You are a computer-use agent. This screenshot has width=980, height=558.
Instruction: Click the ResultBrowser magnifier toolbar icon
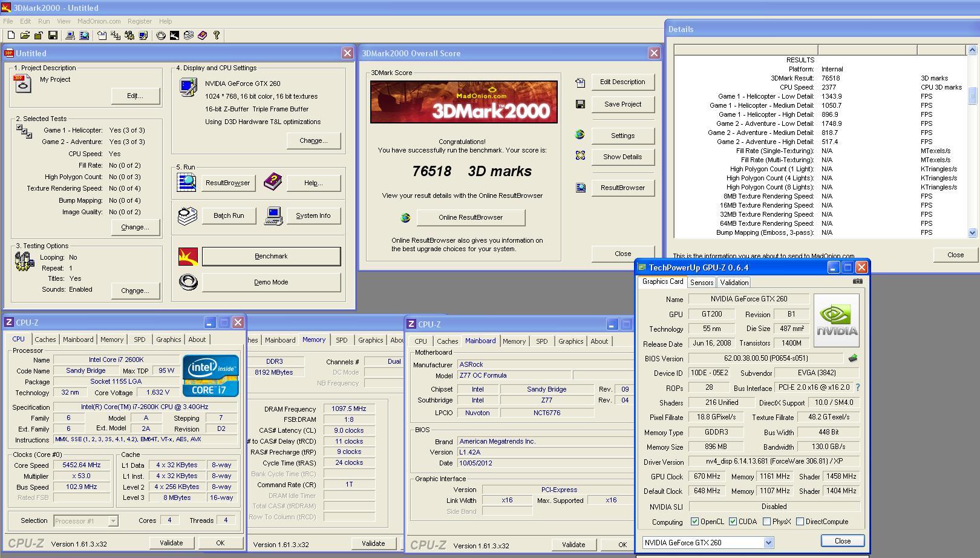pos(84,36)
